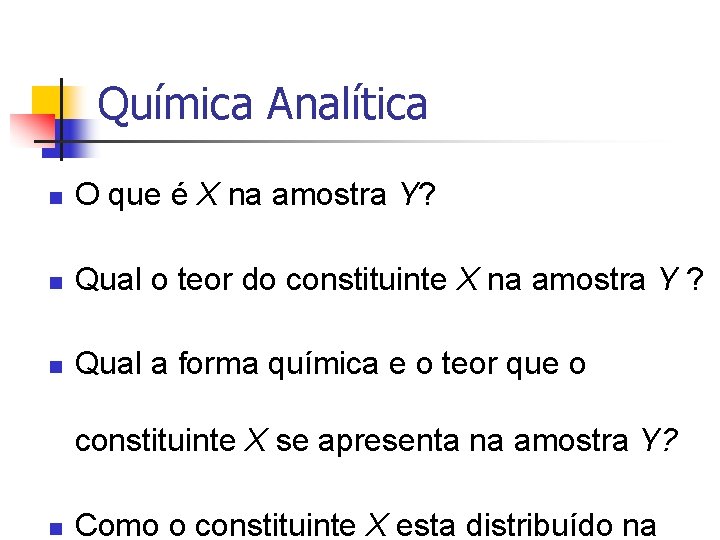Click the yellow square in title decoration
Image resolution: width=720 pixels, height=540 pixels.
pyautogui.click(x=48, y=103)
